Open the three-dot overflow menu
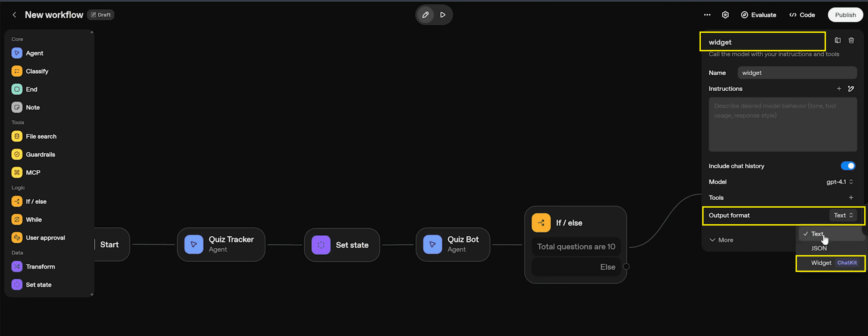This screenshot has width=868, height=336. tap(707, 15)
